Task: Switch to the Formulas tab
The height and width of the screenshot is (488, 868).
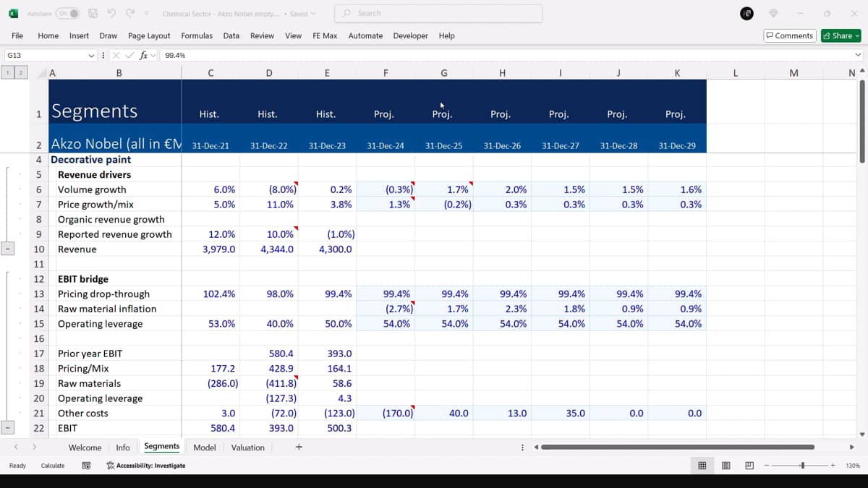Action: tap(197, 35)
